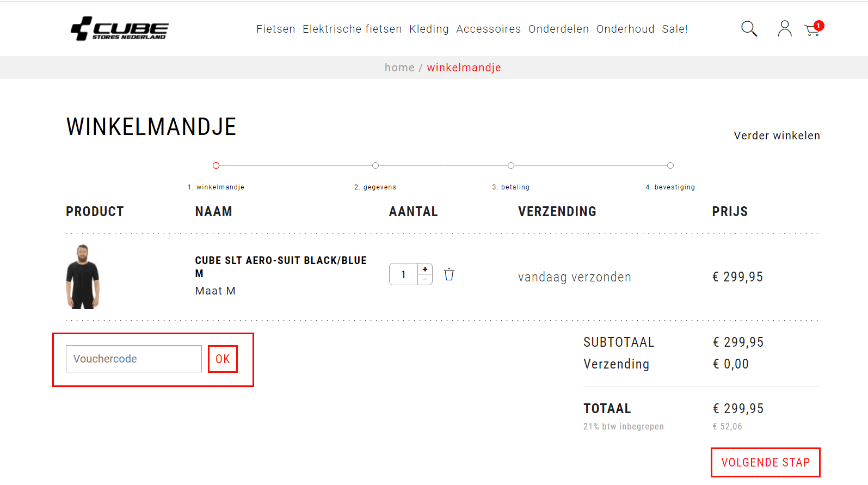Open the Accessoires menu
The image size is (868, 485).
tap(488, 29)
